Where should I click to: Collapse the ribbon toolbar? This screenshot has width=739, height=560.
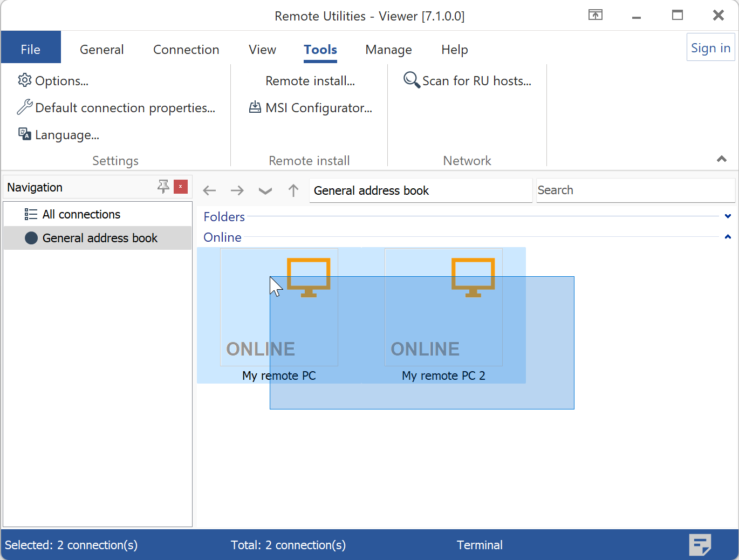click(721, 159)
